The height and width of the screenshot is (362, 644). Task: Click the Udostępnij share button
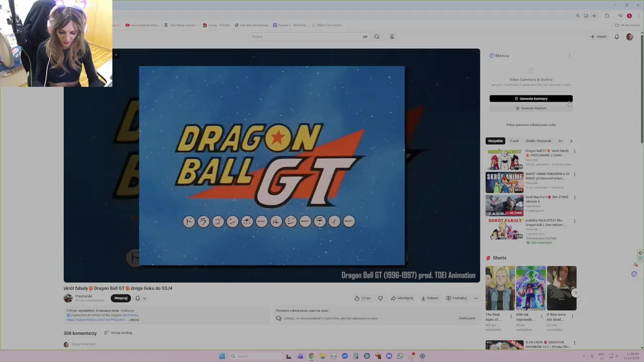(x=402, y=298)
